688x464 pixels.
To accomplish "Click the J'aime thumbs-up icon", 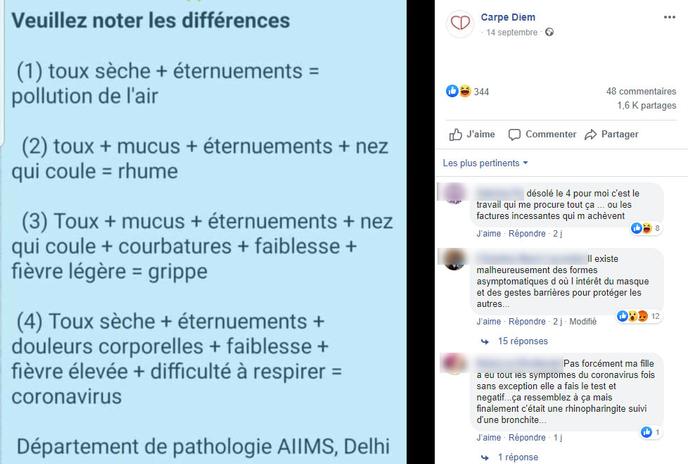I will click(455, 135).
